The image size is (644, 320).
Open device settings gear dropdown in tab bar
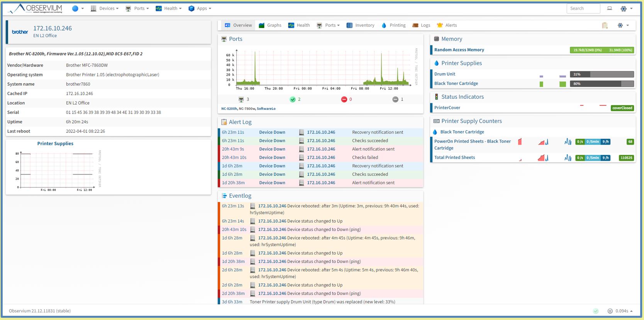click(x=623, y=25)
